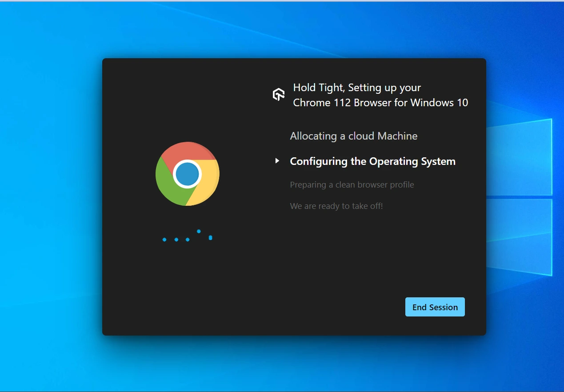Click the End Session button
The height and width of the screenshot is (392, 564).
435,307
